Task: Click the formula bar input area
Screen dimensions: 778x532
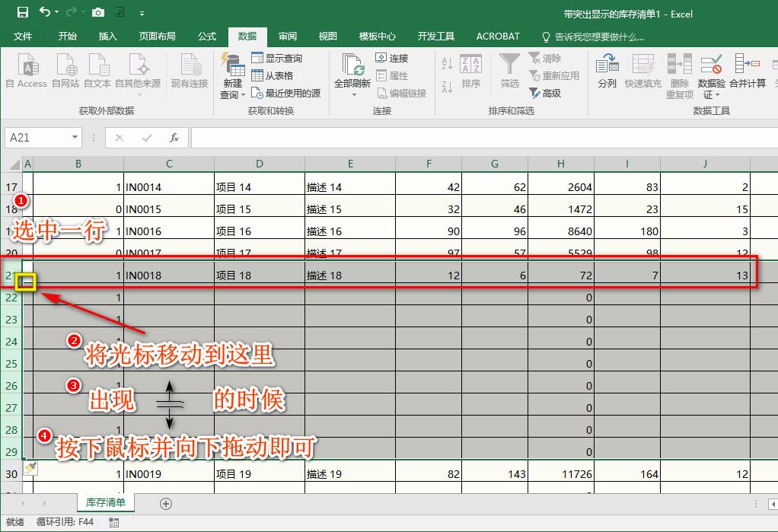Action: point(484,138)
